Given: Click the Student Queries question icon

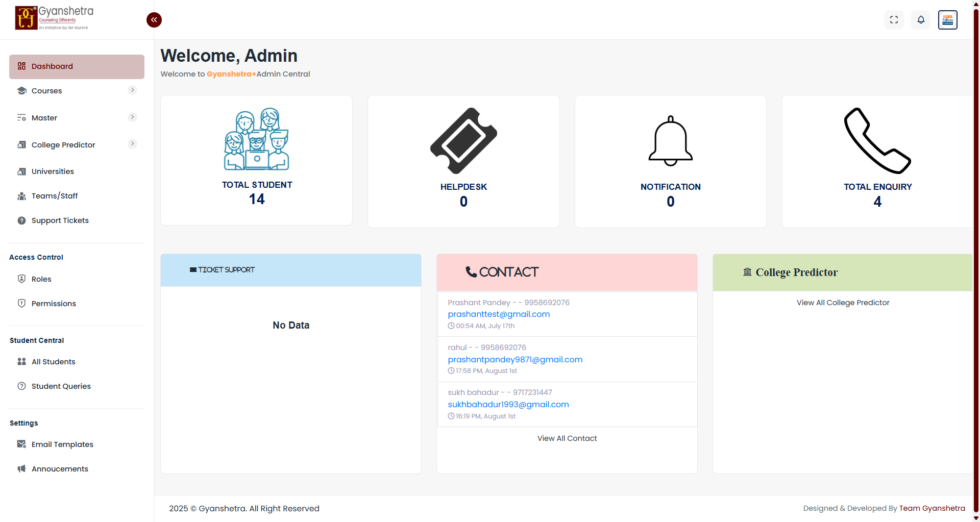Looking at the screenshot, I should [x=21, y=386].
